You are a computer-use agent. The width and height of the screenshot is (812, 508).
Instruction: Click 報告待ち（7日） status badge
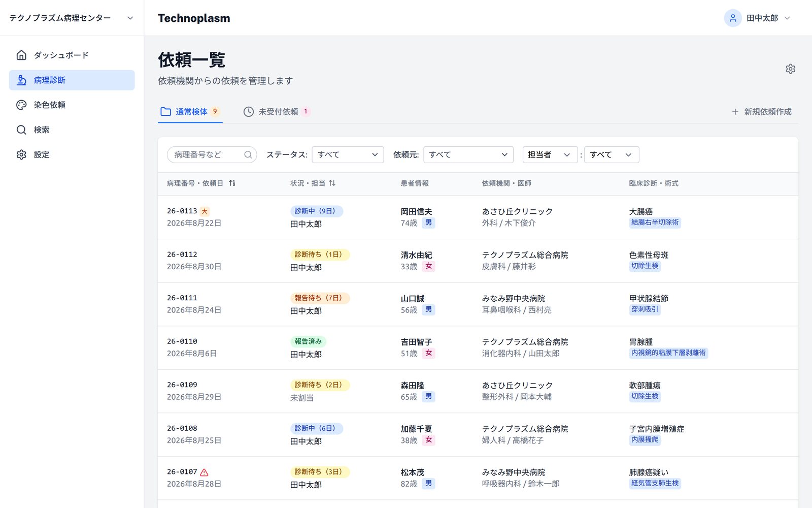click(320, 298)
